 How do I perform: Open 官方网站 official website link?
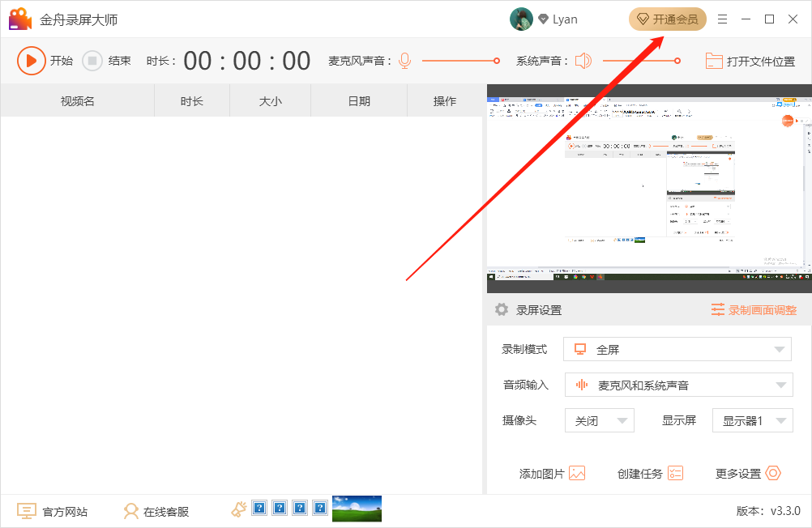pyautogui.click(x=65, y=512)
